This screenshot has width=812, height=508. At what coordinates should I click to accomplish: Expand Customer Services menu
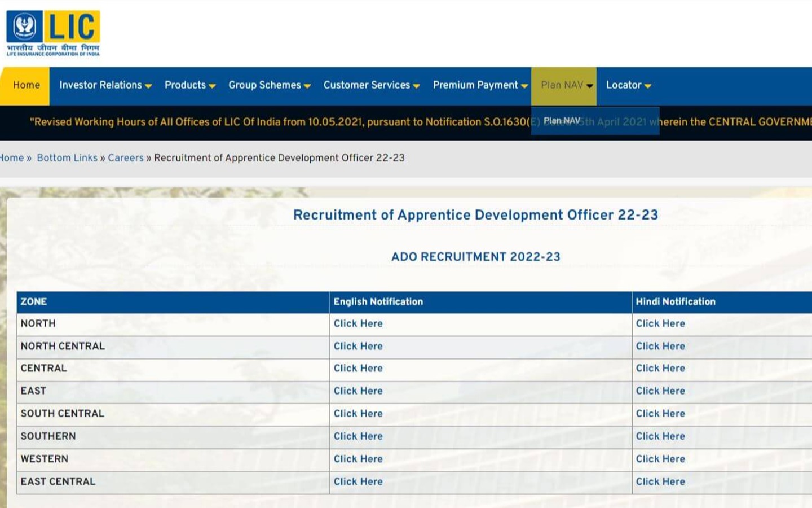tap(371, 85)
